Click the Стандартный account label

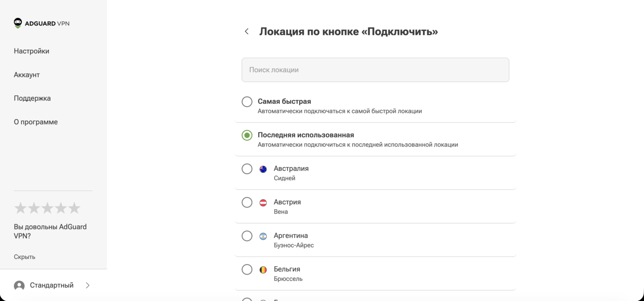click(52, 285)
